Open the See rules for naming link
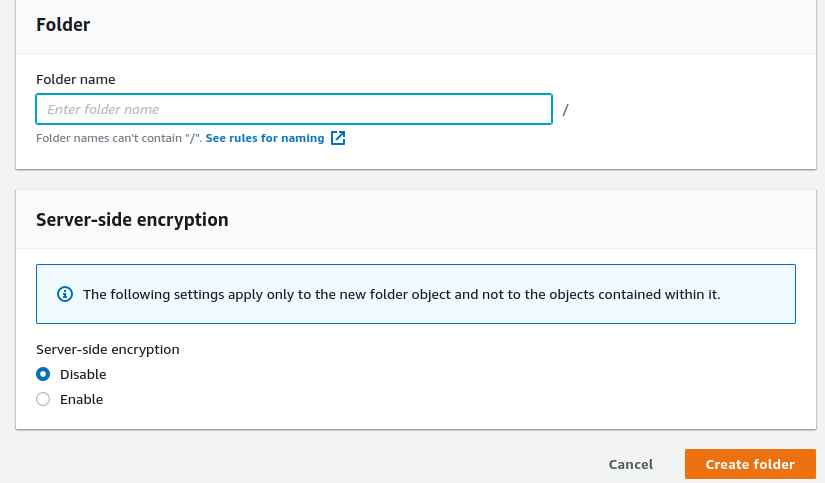Screen dimensions: 825x483 click(x=265, y=138)
